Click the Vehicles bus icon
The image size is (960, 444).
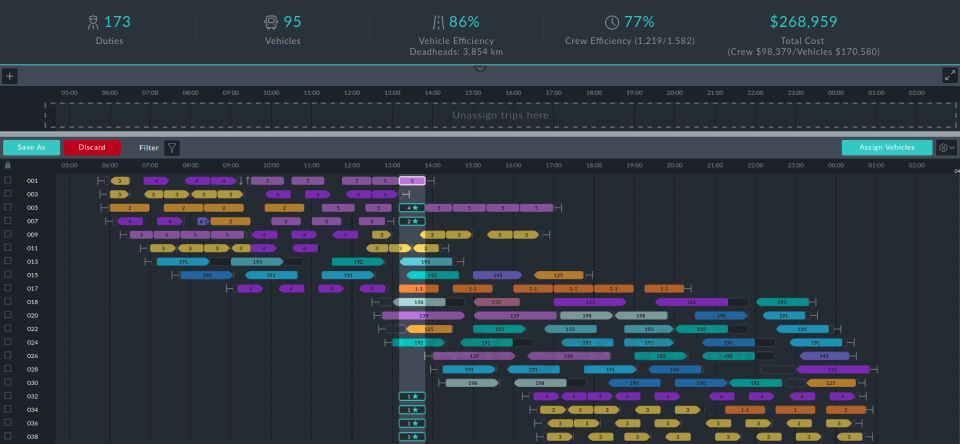pos(271,22)
